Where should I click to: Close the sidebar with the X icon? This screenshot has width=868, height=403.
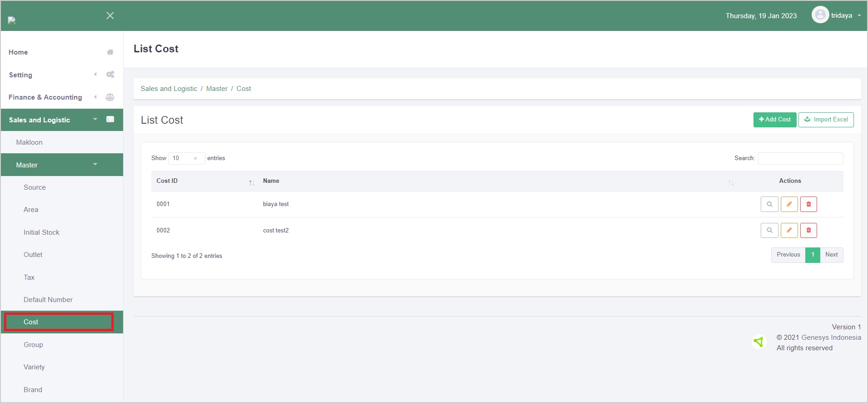pyautogui.click(x=110, y=15)
